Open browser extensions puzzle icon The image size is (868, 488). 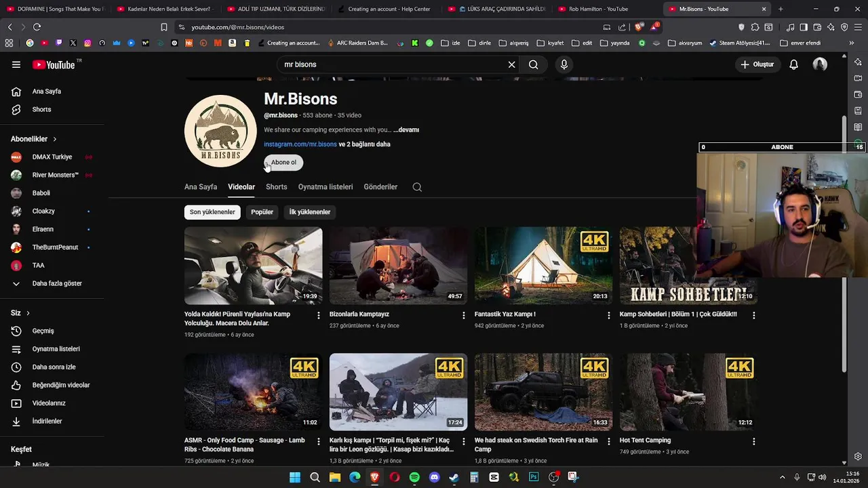[x=755, y=27]
